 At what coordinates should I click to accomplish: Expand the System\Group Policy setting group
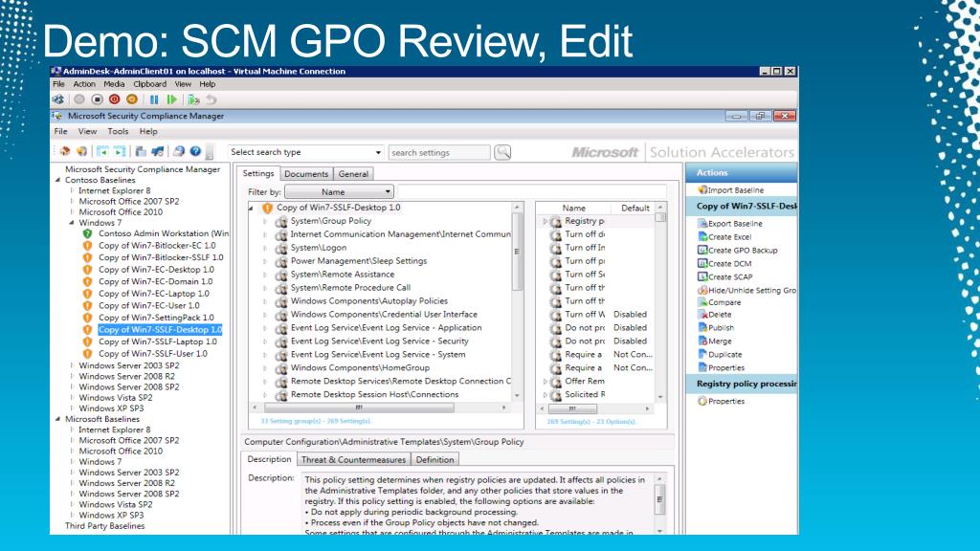click(264, 221)
